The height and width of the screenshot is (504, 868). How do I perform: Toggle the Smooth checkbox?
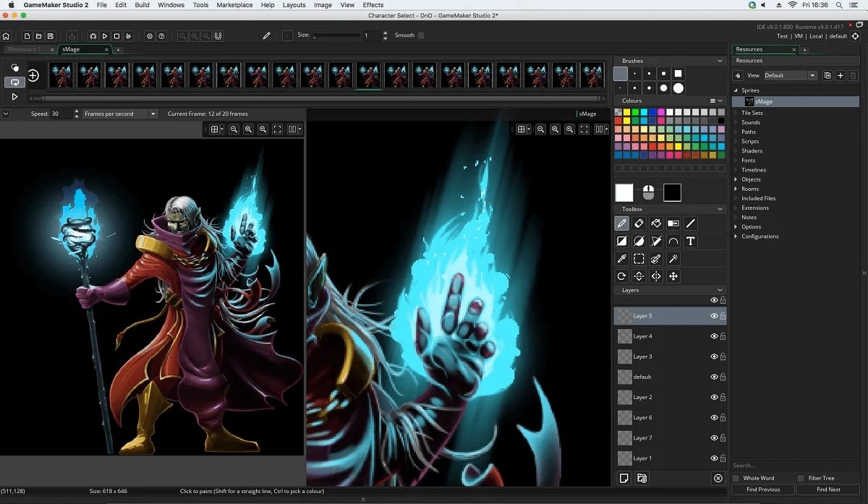421,35
